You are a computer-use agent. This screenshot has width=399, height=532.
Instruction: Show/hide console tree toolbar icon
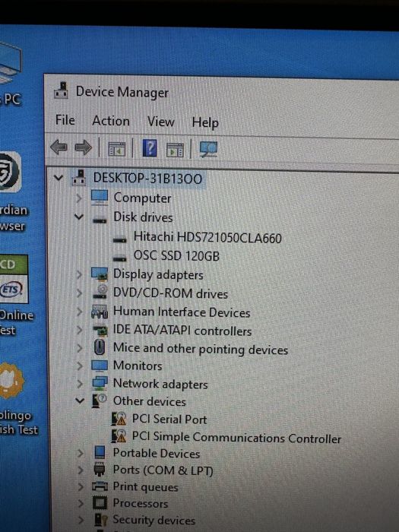[x=116, y=149]
